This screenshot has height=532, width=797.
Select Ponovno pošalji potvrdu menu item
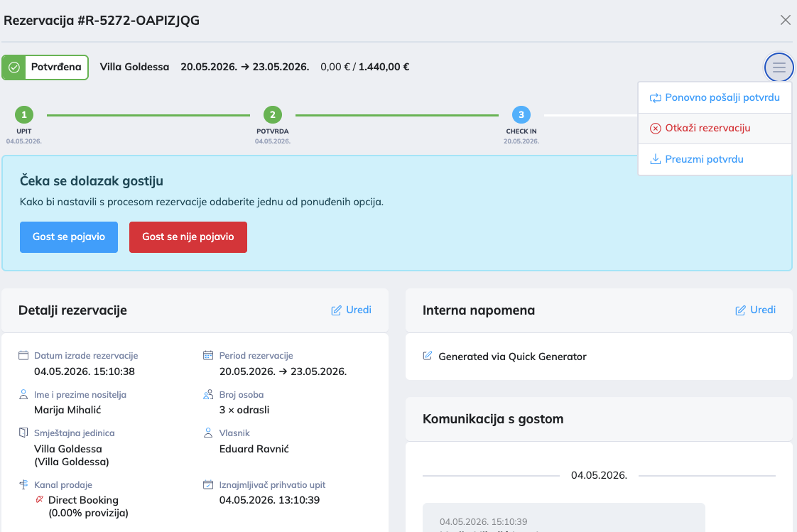pos(715,97)
